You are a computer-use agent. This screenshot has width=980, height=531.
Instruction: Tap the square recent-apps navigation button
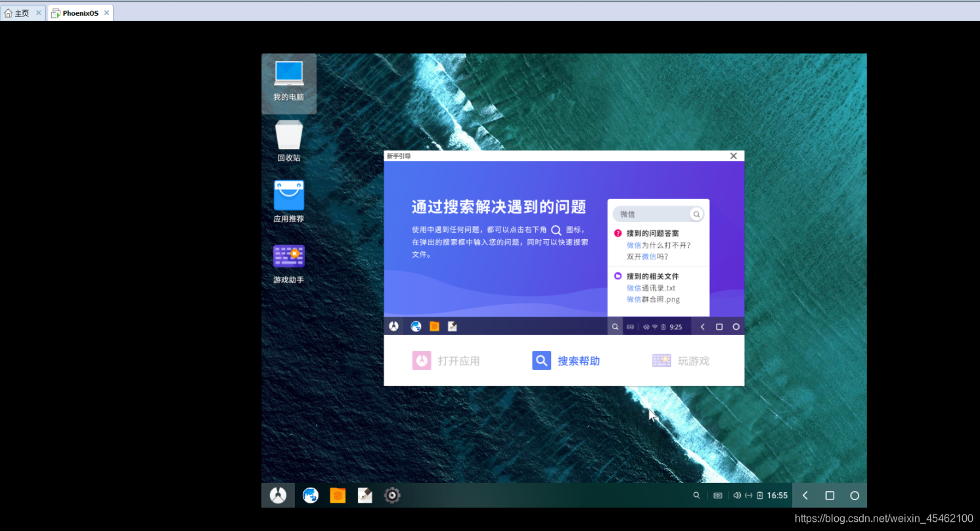[830, 496]
